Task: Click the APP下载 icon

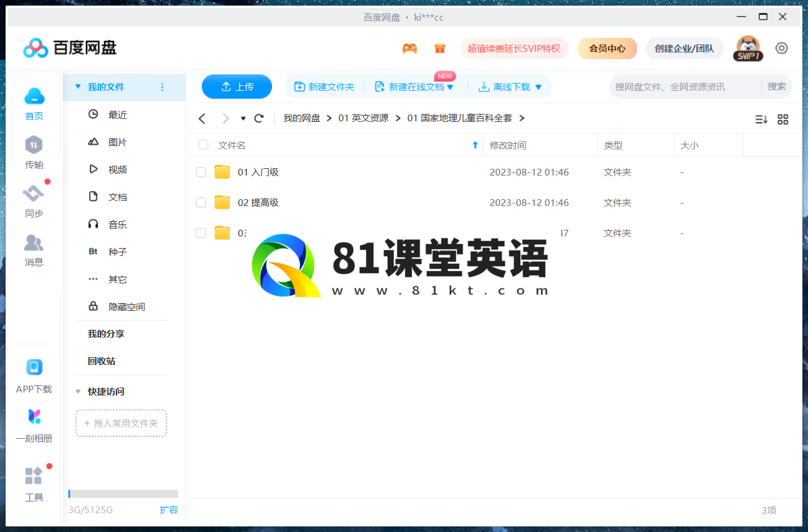Action: click(x=34, y=367)
